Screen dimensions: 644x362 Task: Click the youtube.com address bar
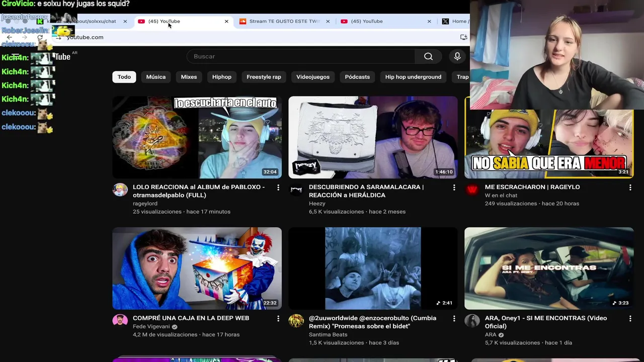point(257,37)
